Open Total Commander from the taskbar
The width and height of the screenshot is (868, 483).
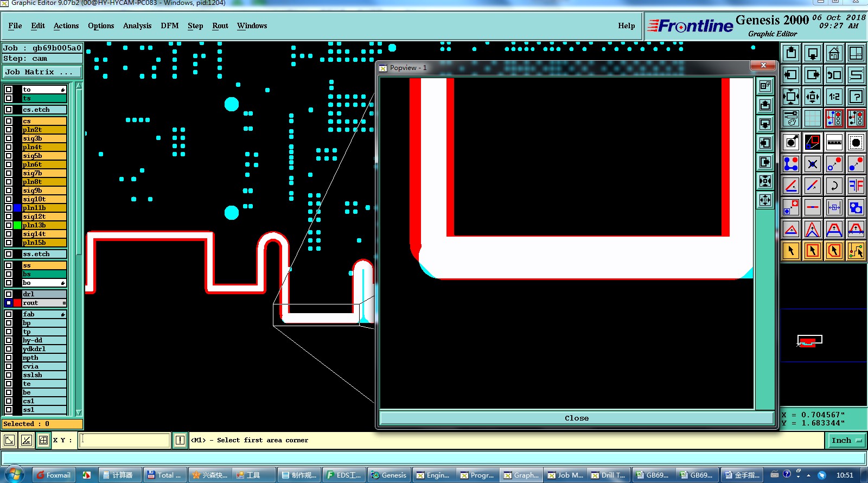coord(165,475)
